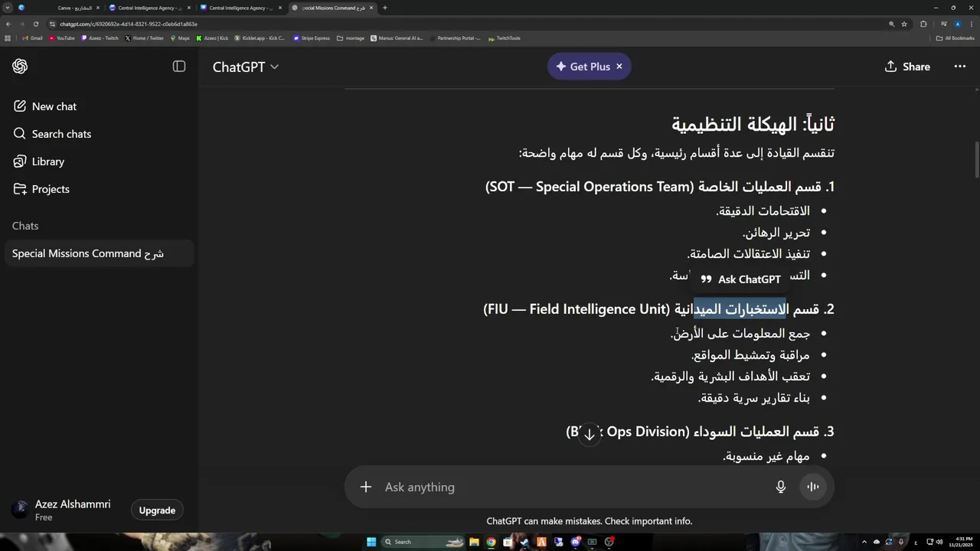Click the bullet تحرير الرهائن
Viewport: 980px width, 551px height.
[x=776, y=233]
